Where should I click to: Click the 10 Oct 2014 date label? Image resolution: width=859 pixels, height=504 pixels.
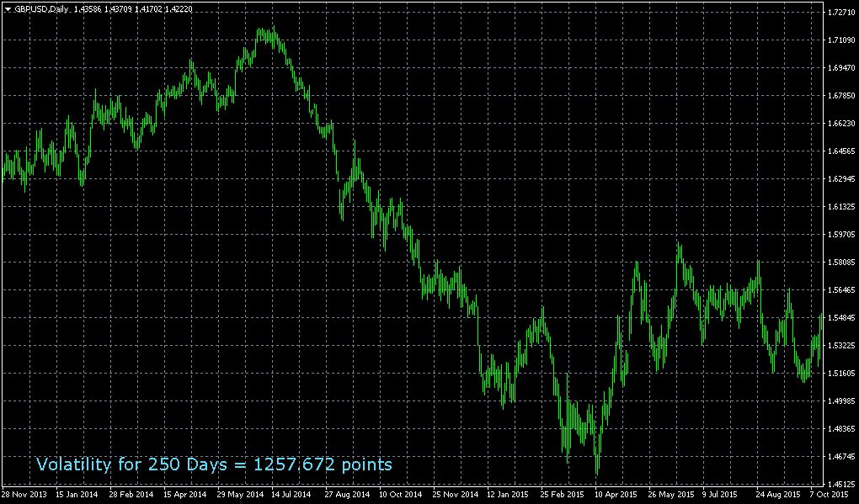tap(402, 494)
